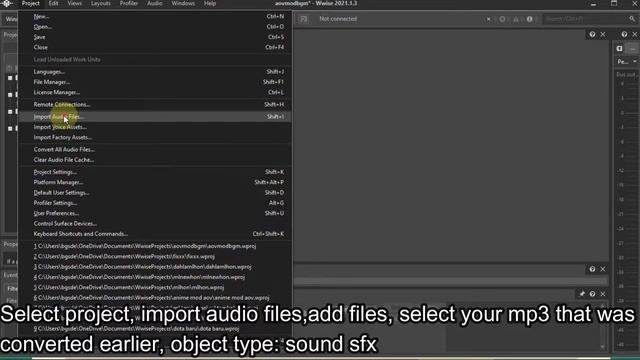Select Close from Project menu
The image size is (640, 360).
[x=155, y=47]
